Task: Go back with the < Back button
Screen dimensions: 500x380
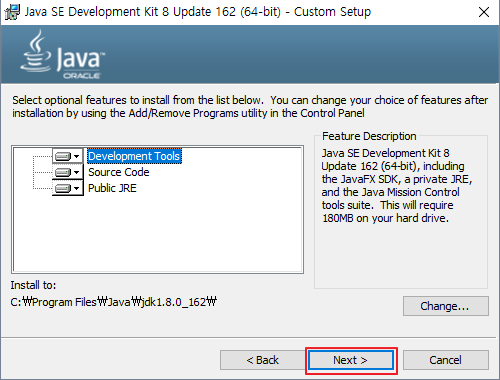Action: coord(262,360)
